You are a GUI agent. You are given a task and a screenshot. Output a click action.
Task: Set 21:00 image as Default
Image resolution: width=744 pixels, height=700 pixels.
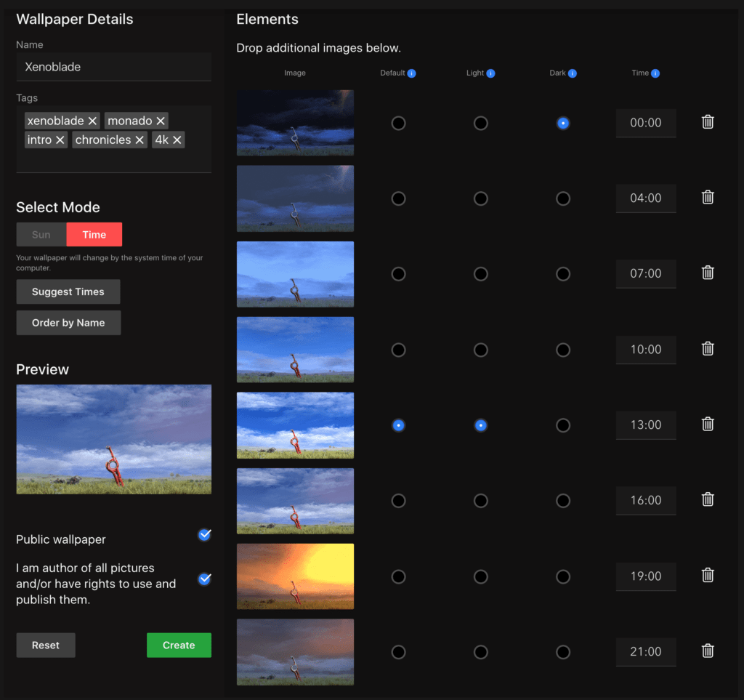[399, 652]
